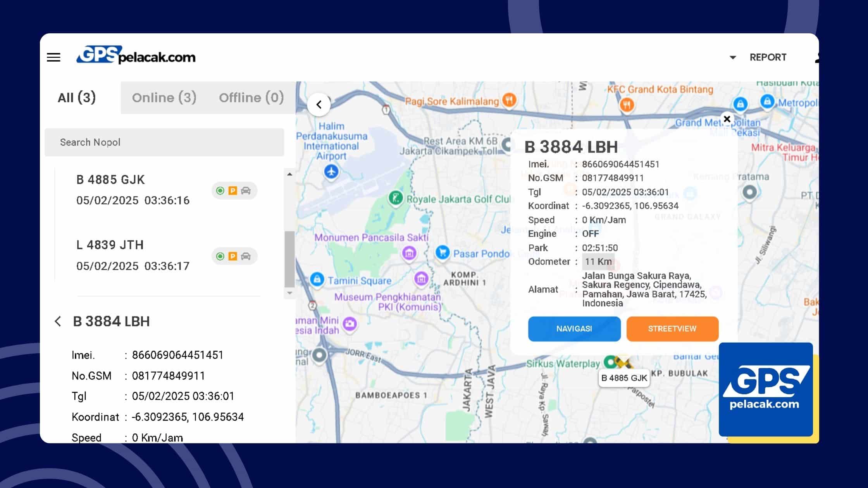Screen dimensions: 868x488
Task: Open the dropdown arrow beside REPORT
Action: 732,57
